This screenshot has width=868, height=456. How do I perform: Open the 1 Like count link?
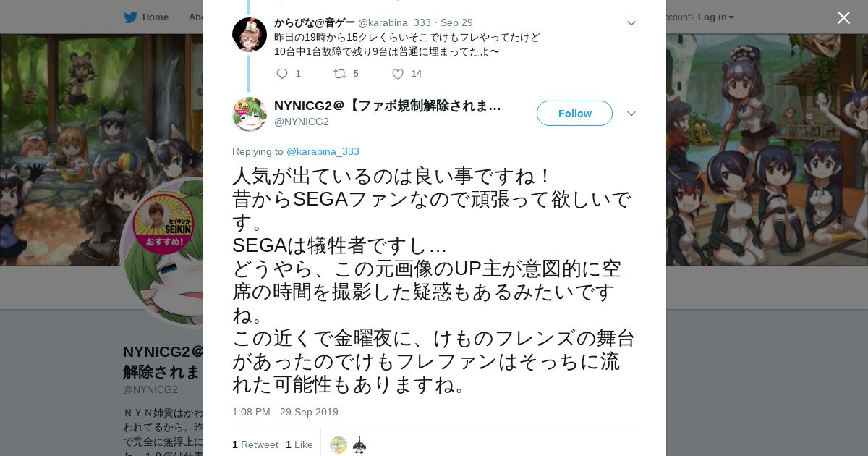click(x=299, y=444)
